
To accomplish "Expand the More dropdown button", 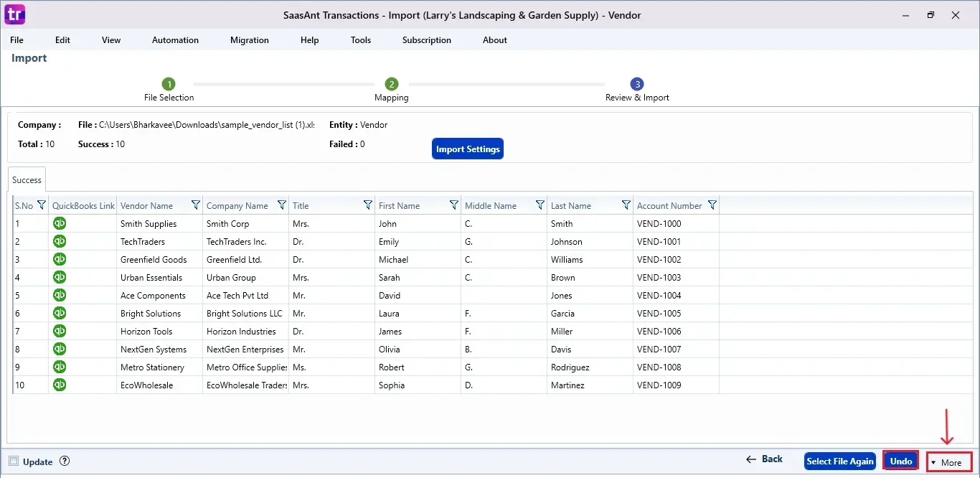I will click(948, 462).
